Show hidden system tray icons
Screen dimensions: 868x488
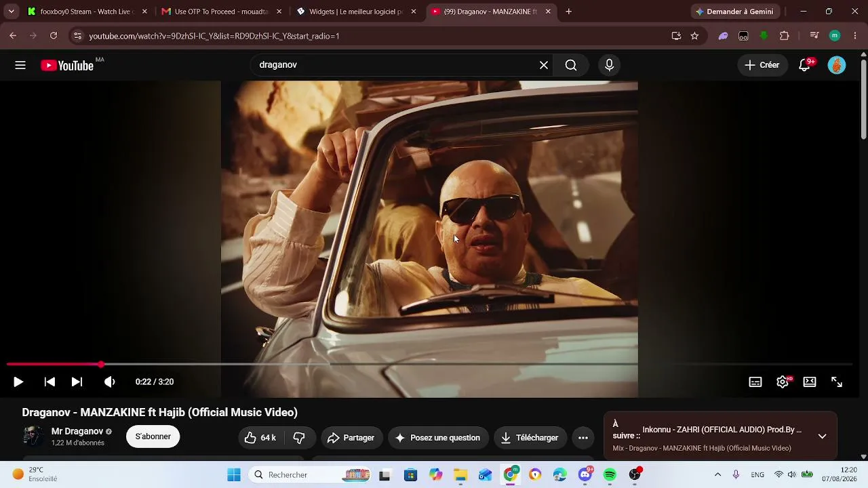pyautogui.click(x=717, y=475)
